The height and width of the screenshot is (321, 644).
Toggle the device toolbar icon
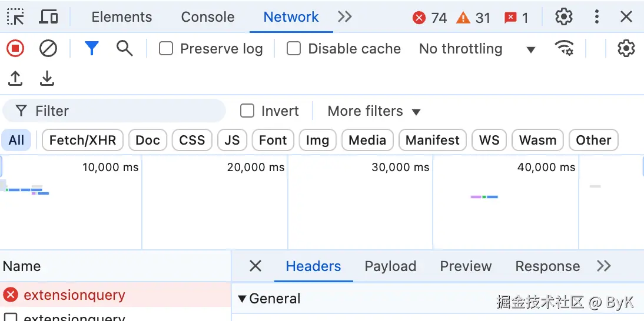coord(48,17)
